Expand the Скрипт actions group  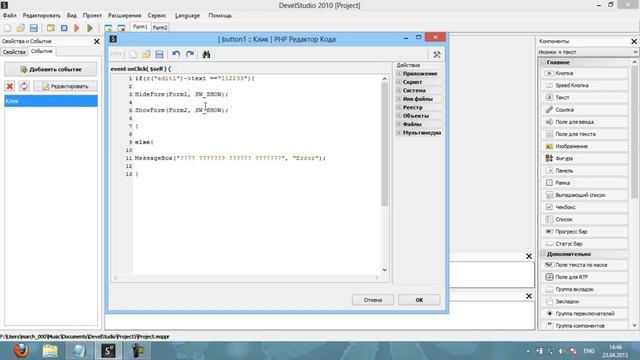point(399,82)
